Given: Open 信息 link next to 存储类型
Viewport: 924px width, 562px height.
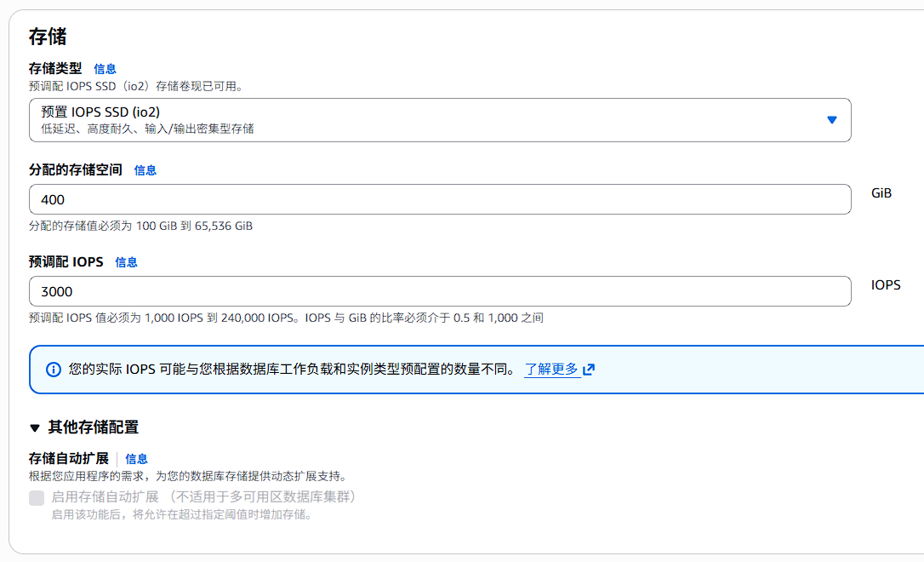Looking at the screenshot, I should (105, 69).
